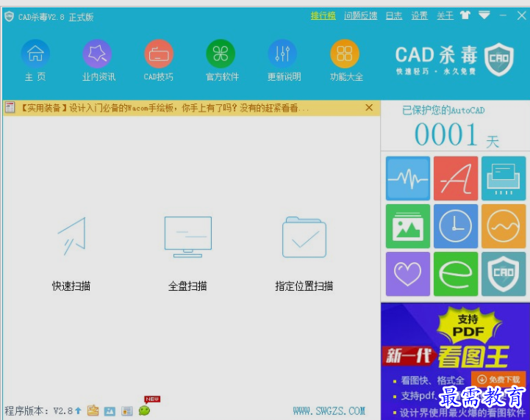Click the news icon beside the banner text
The height and width of the screenshot is (420, 530).
(x=10, y=108)
